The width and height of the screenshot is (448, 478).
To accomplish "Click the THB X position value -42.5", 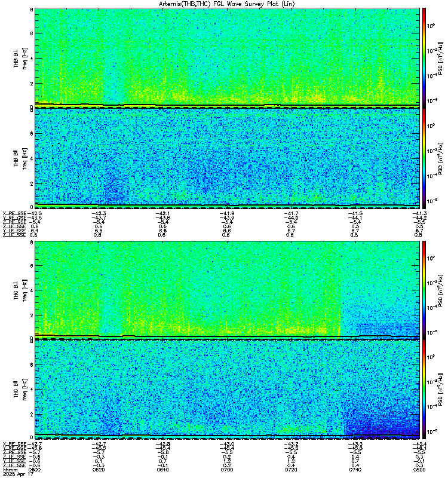I will click(35, 213).
